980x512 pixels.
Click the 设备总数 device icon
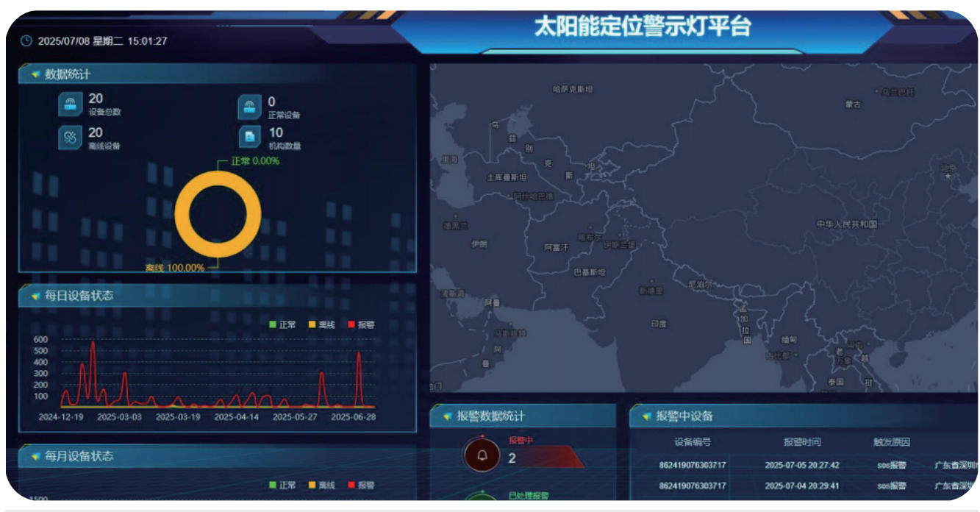pos(71,105)
